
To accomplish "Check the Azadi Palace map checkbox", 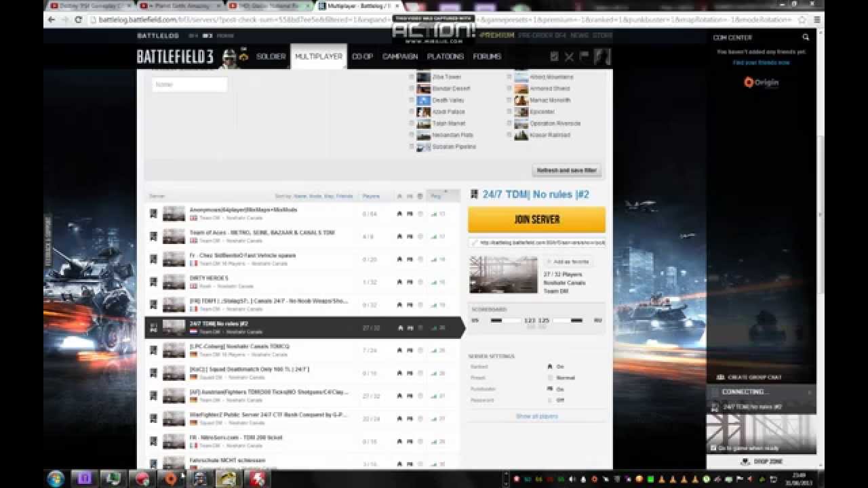I will pos(412,111).
